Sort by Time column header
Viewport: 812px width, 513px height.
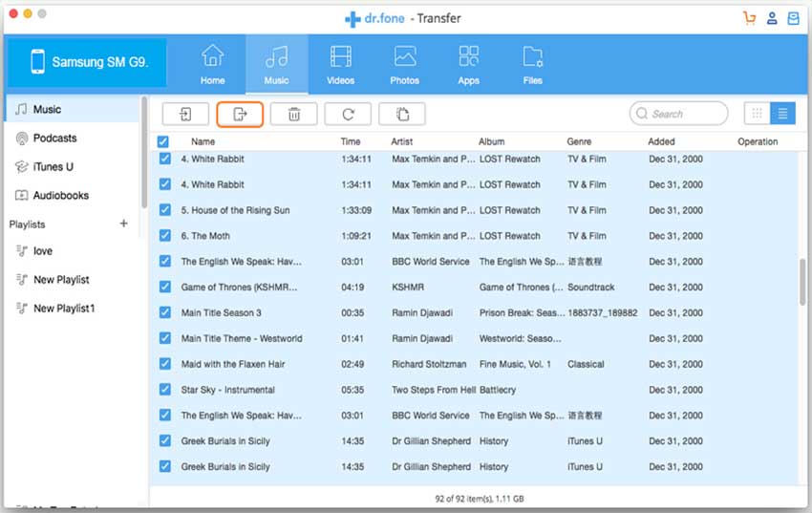(351, 141)
